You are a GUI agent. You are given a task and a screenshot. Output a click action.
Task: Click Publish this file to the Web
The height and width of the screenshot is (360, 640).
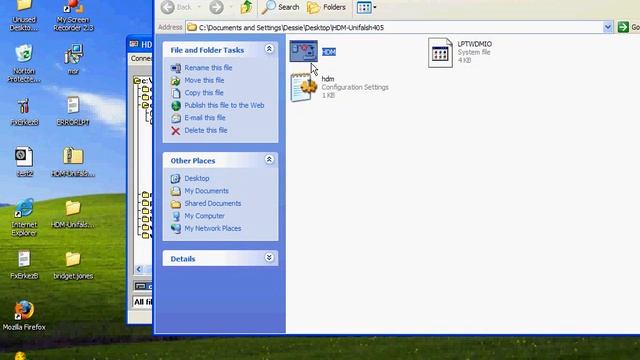pyautogui.click(x=224, y=105)
